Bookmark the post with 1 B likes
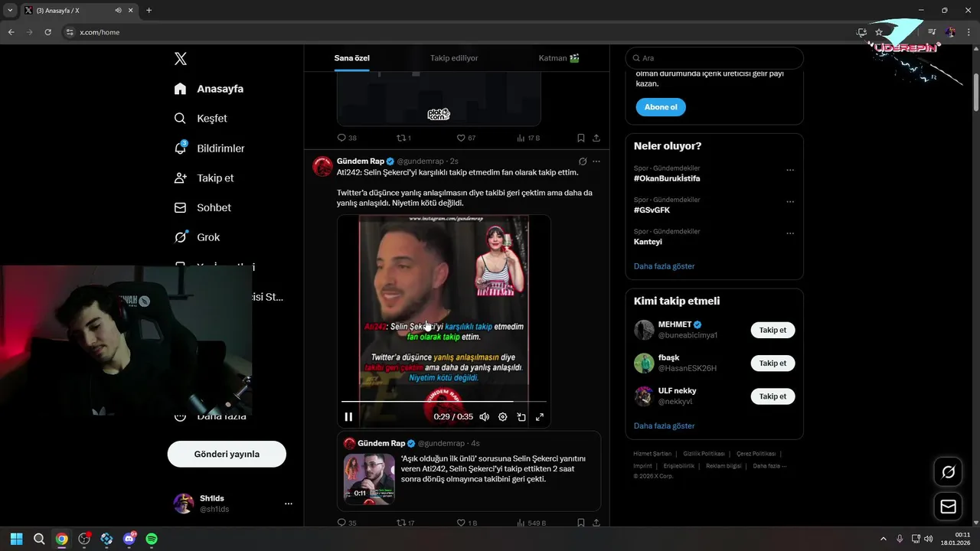The image size is (980, 551). tap(581, 523)
